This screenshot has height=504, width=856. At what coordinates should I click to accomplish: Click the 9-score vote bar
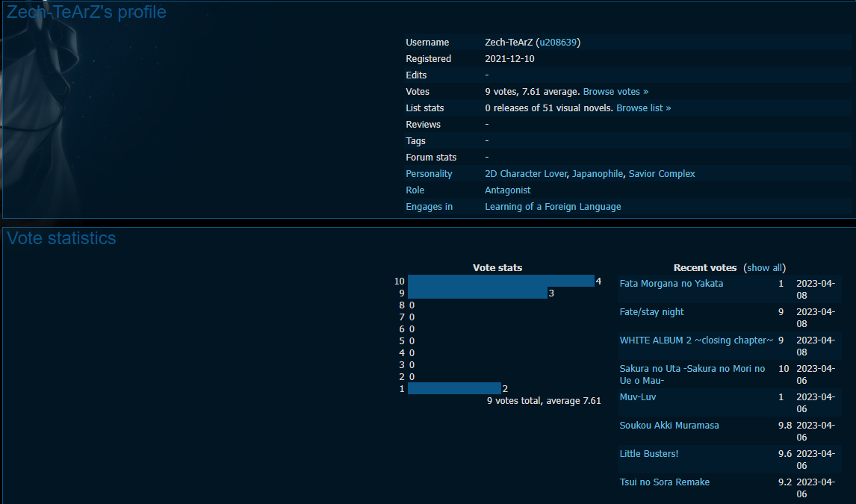478,293
